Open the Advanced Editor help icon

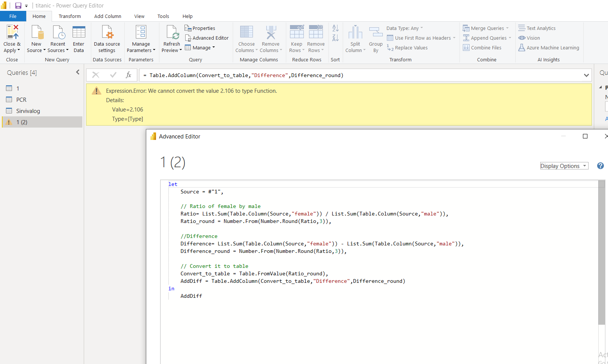pos(601,166)
